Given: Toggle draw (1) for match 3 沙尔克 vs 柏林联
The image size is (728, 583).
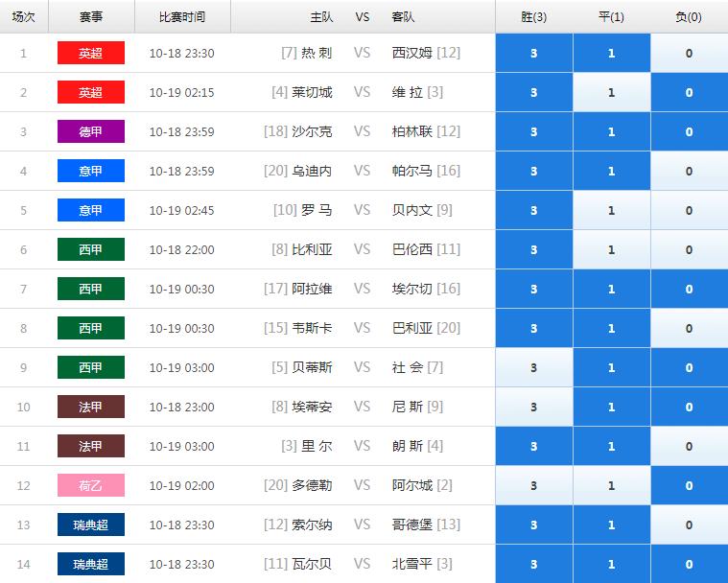Looking at the screenshot, I should [612, 131].
